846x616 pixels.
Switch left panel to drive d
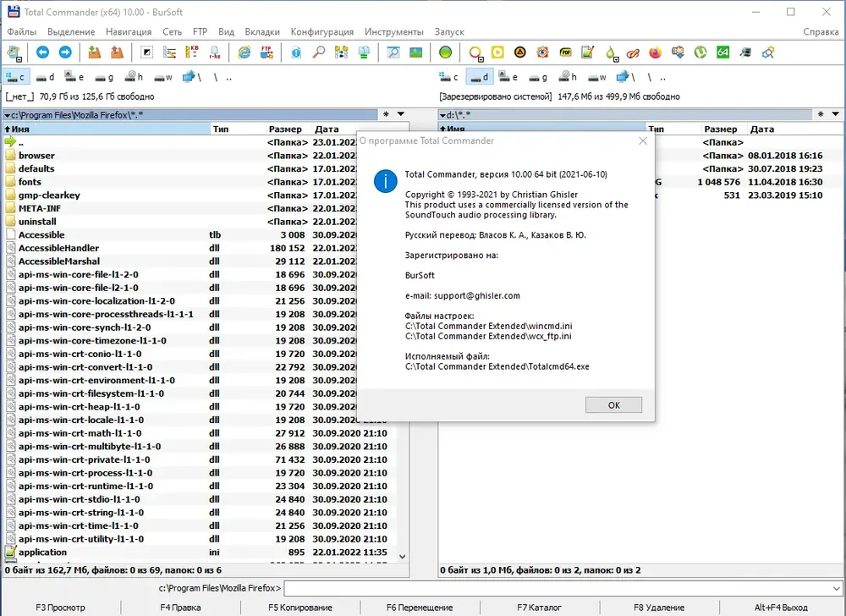46,77
